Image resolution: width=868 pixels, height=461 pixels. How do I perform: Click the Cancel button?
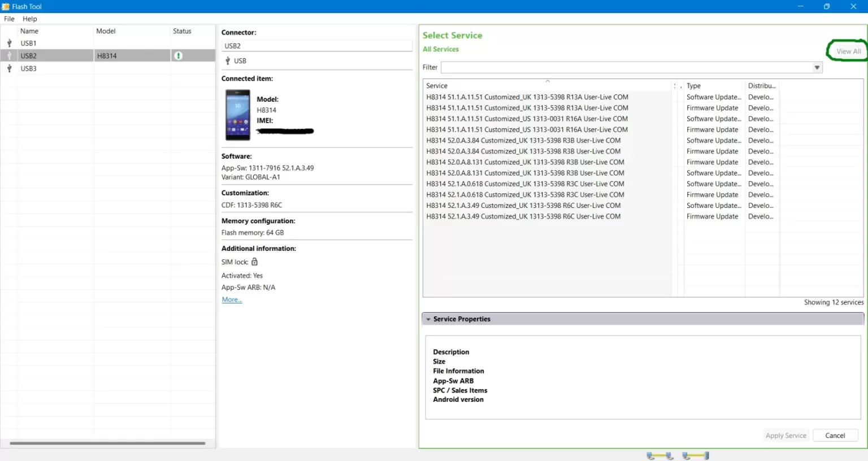835,436
